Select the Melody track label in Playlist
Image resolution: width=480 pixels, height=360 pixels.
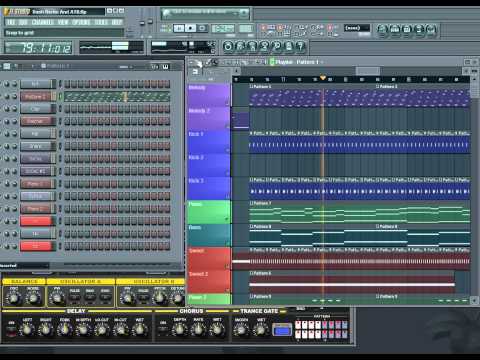point(209,95)
